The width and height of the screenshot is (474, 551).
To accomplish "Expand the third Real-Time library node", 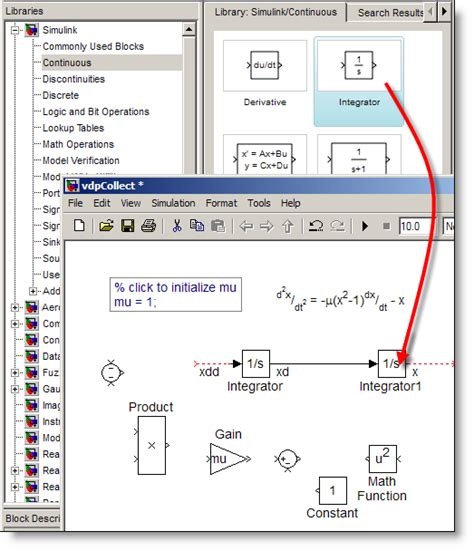I will pyautogui.click(x=15, y=487).
